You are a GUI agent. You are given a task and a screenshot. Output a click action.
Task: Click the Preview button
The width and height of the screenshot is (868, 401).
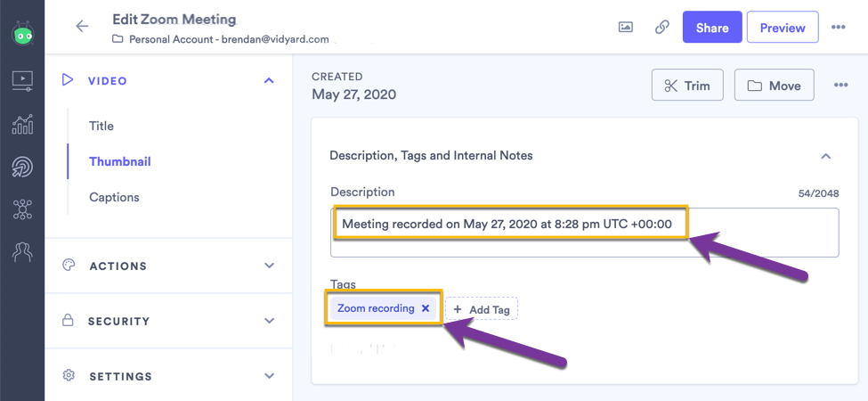click(x=783, y=27)
